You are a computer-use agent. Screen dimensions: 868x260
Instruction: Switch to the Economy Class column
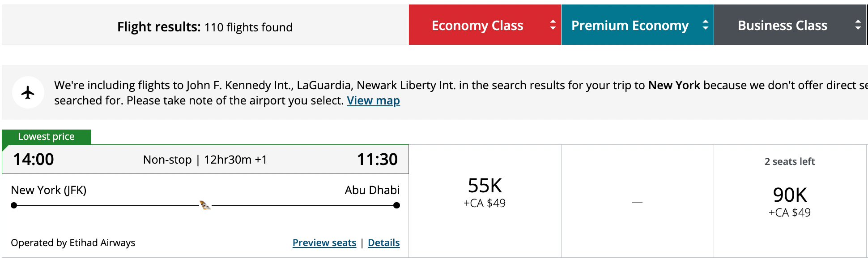pos(477,25)
